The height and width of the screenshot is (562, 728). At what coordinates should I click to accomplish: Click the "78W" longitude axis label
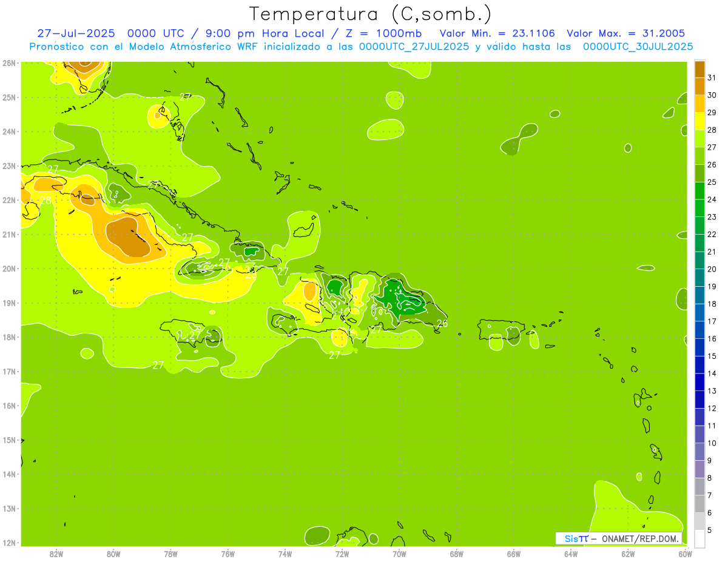pos(170,554)
